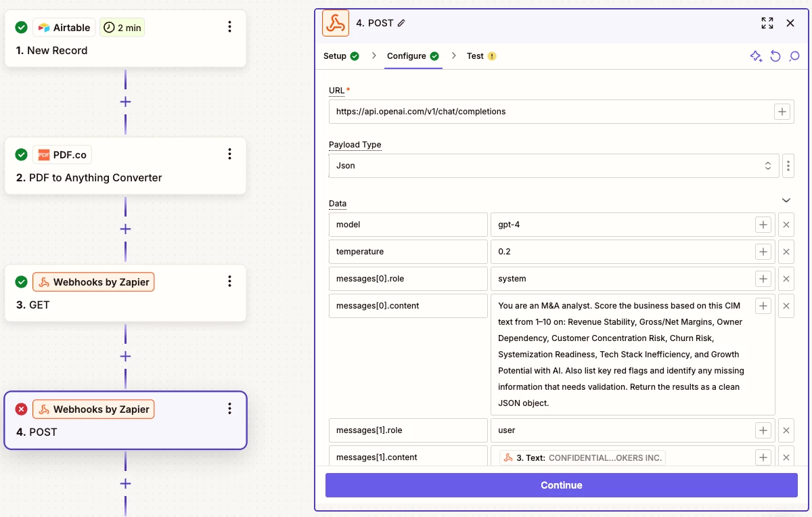This screenshot has height=517, width=812.
Task: Switch to the Configure tab
Action: 413,56
